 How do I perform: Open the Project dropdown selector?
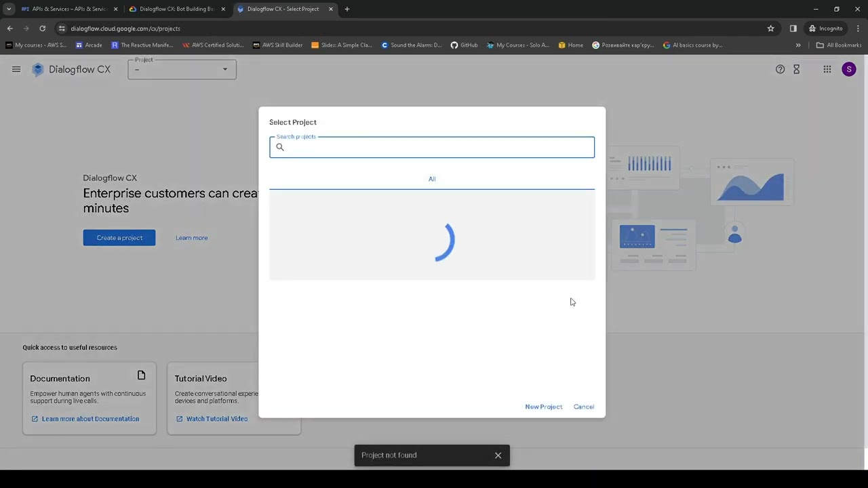click(x=182, y=69)
